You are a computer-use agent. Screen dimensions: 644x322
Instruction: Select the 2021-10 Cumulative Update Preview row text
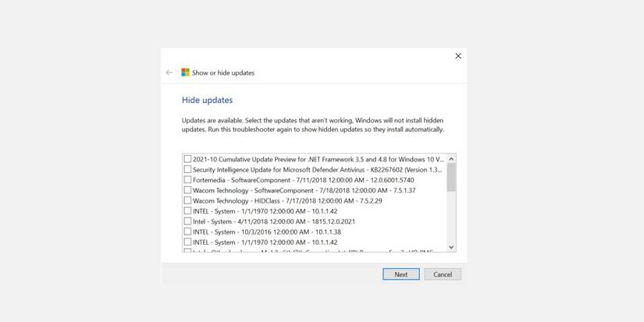(318, 159)
